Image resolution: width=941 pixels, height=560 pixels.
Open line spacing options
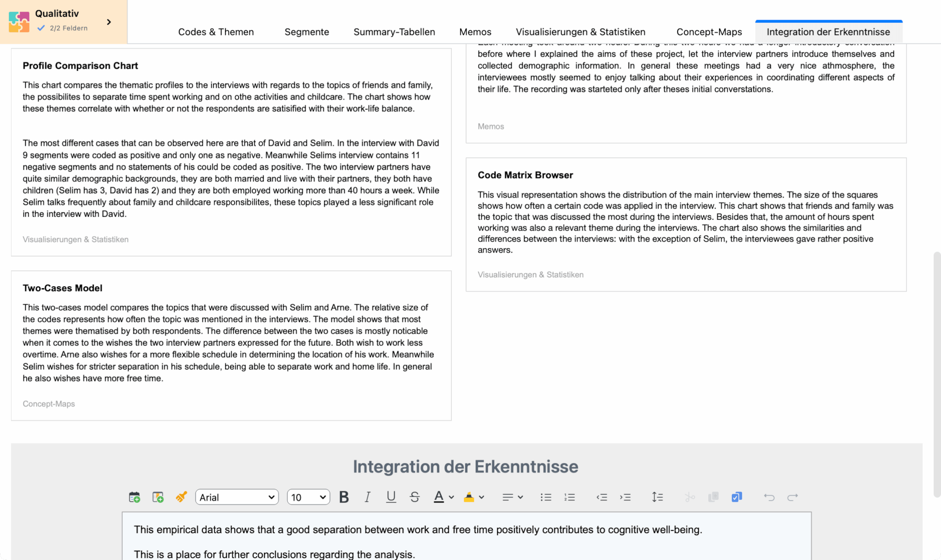coord(657,497)
